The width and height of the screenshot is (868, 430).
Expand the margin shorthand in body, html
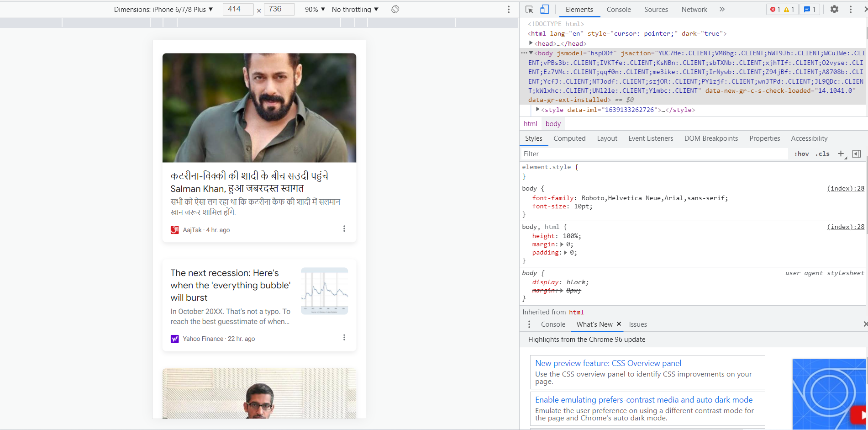click(562, 244)
